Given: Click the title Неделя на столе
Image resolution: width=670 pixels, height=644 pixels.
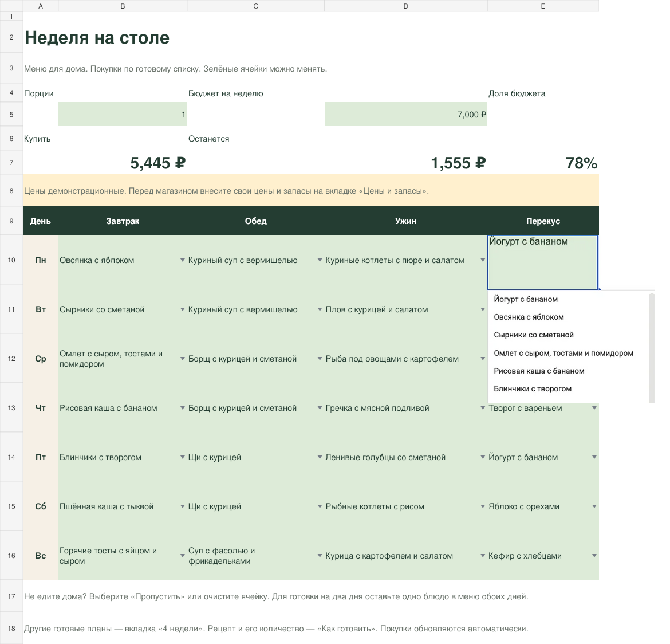Looking at the screenshot, I should click(x=97, y=38).
